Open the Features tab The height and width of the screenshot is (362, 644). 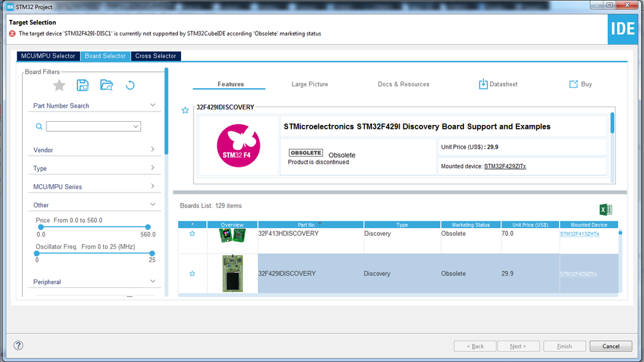pyautogui.click(x=230, y=84)
